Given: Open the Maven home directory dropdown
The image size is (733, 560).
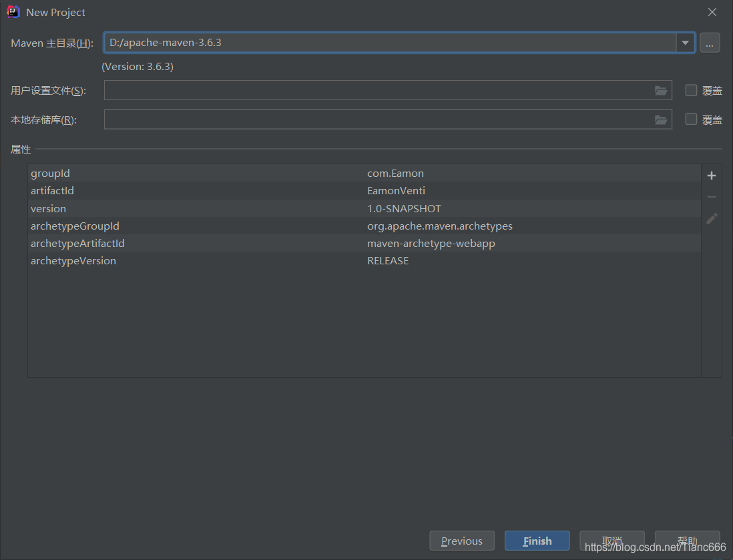Looking at the screenshot, I should point(686,43).
